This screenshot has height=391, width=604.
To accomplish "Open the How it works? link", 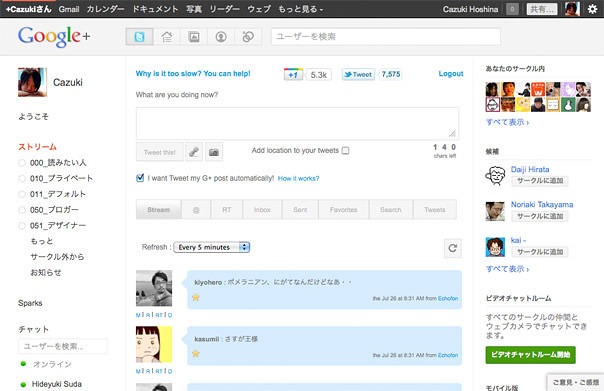I will (x=298, y=178).
